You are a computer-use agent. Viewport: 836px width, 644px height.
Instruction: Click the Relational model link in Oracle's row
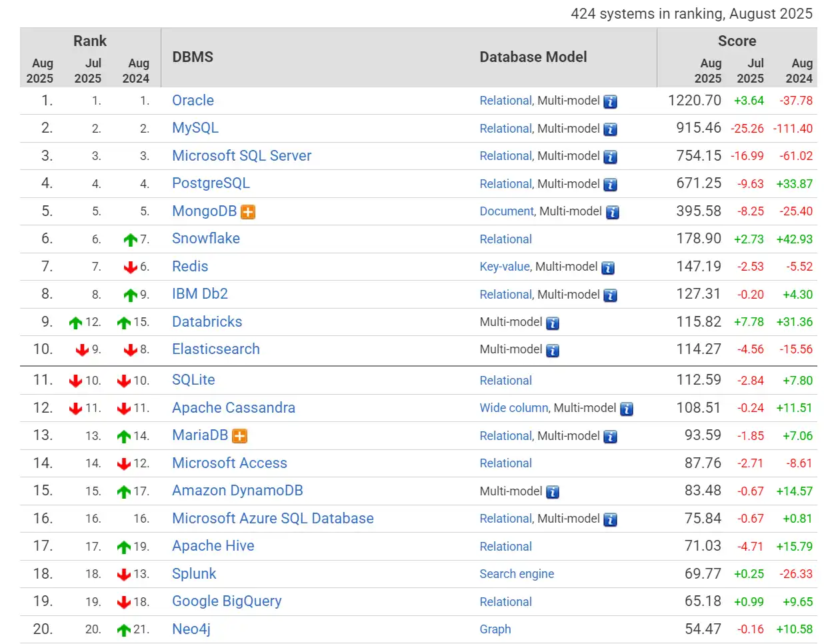point(505,101)
